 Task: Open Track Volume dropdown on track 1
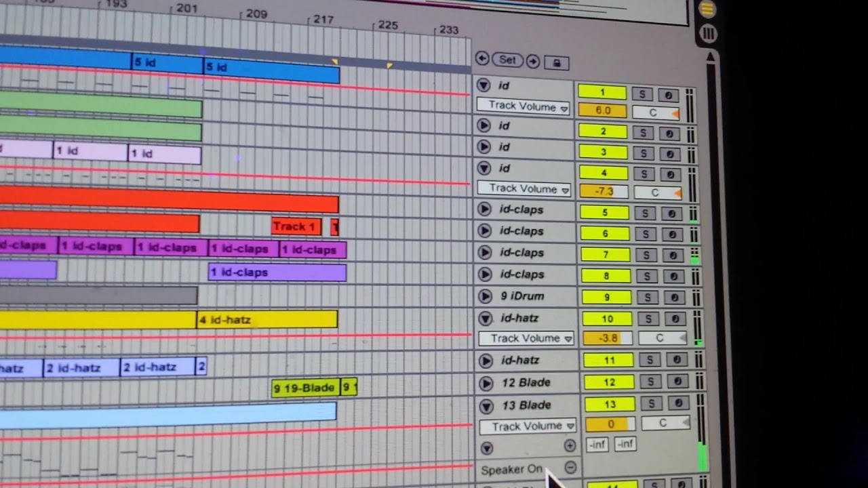pyautogui.click(x=523, y=106)
